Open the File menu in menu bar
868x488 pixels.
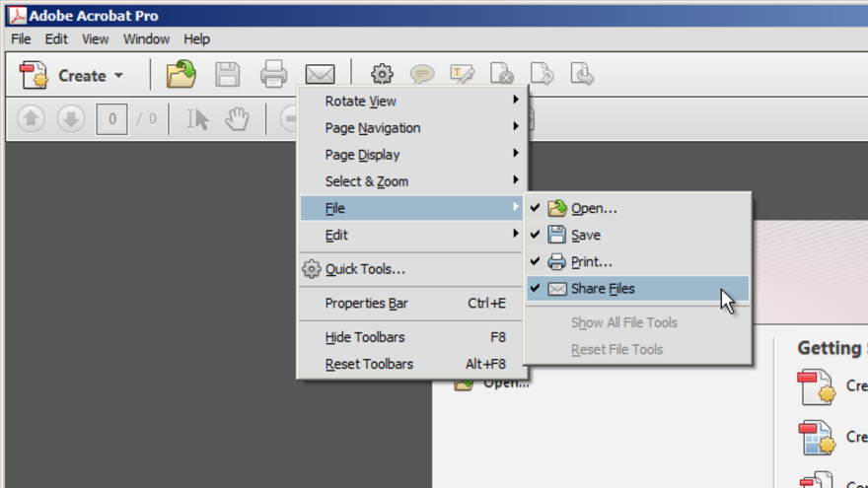pos(21,39)
